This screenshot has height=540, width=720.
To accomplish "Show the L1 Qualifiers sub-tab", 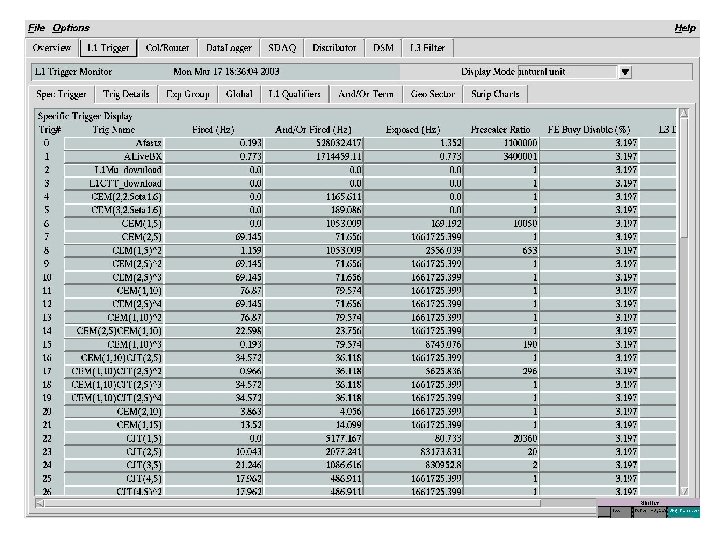I will [294, 94].
